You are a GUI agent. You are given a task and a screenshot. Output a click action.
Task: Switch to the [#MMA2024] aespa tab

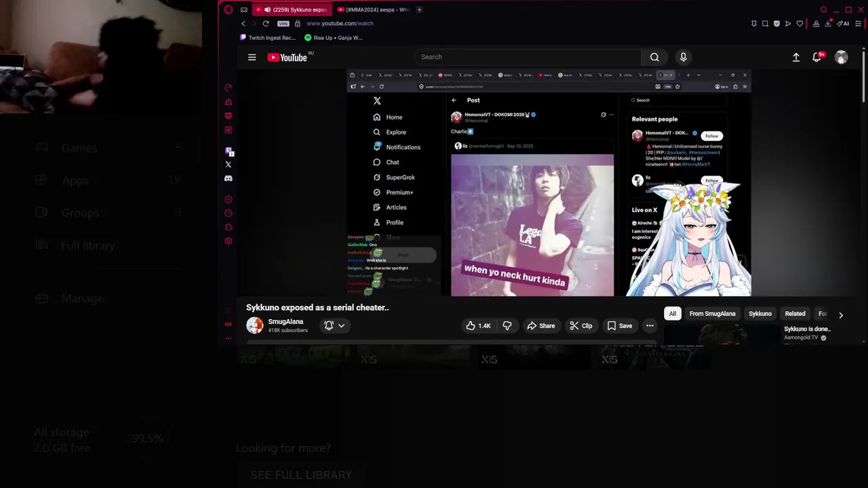[x=372, y=9]
